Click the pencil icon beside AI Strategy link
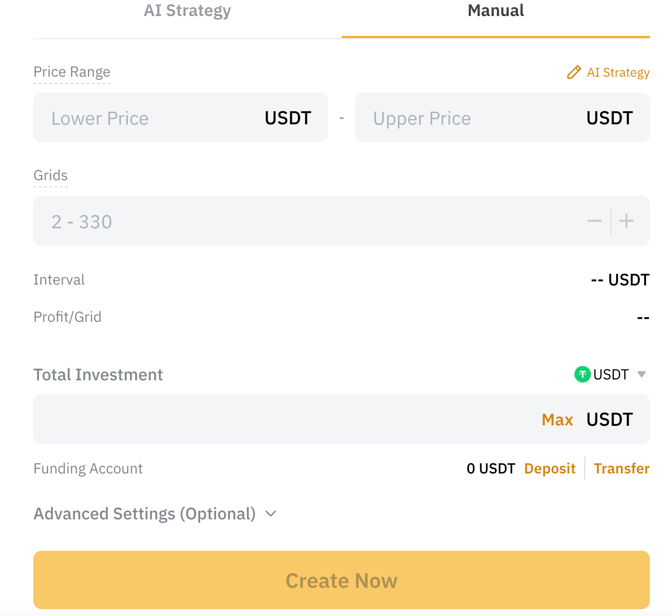The image size is (672, 616). tap(574, 72)
